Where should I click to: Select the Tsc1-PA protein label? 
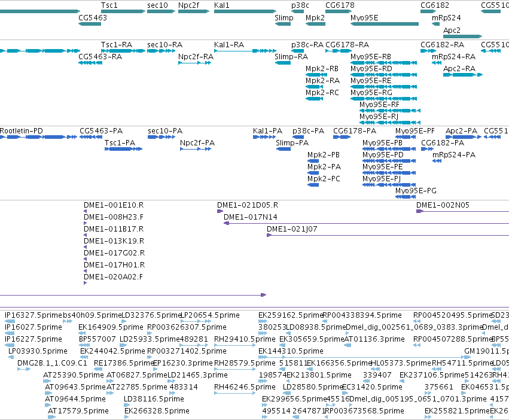coord(120,143)
